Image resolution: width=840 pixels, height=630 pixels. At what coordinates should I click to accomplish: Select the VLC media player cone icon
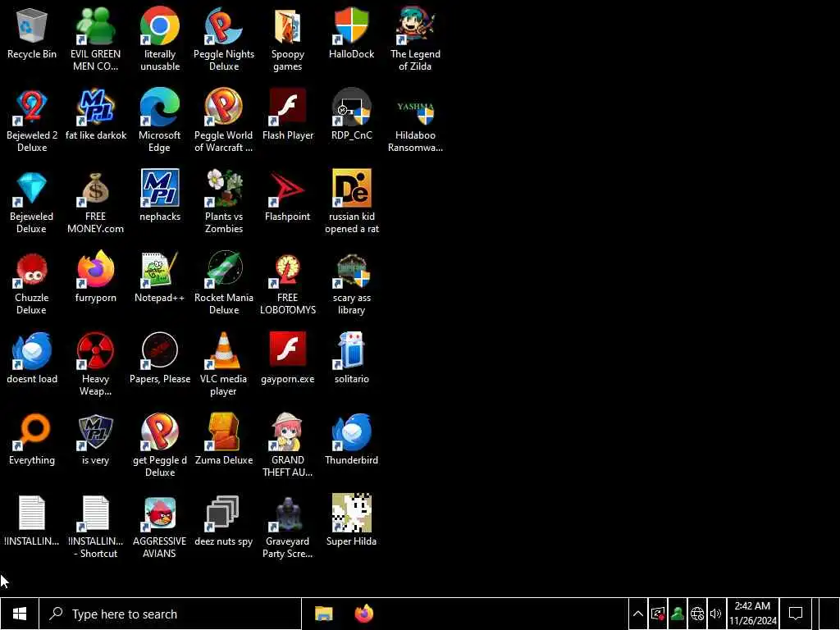[x=224, y=364]
